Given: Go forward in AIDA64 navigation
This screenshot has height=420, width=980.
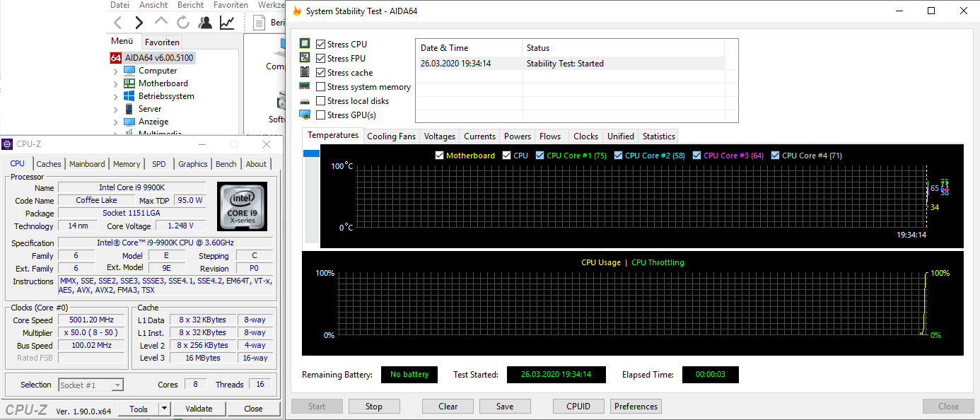Looking at the screenshot, I should pyautogui.click(x=139, y=23).
